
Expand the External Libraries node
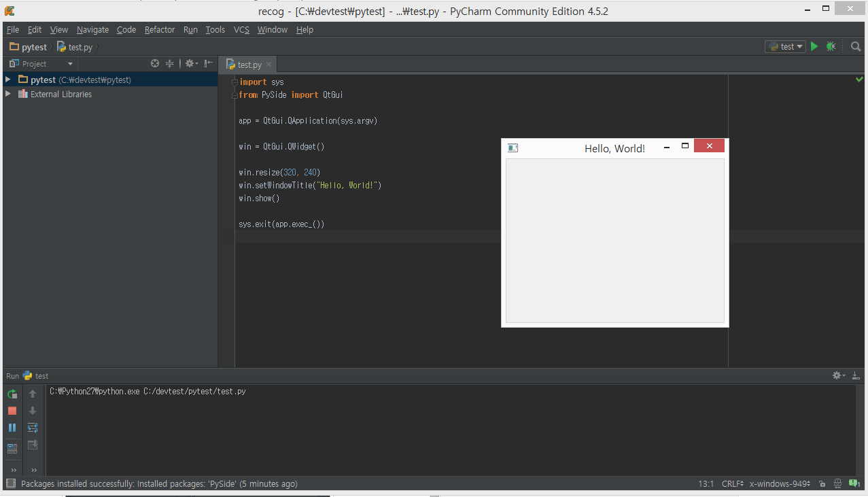[x=8, y=94]
